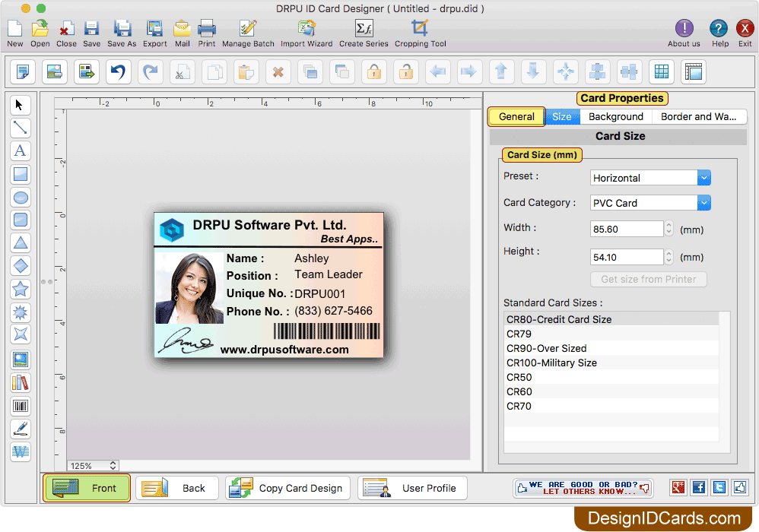Select the Line drawing tool
This screenshot has width=759, height=532.
click(x=20, y=128)
